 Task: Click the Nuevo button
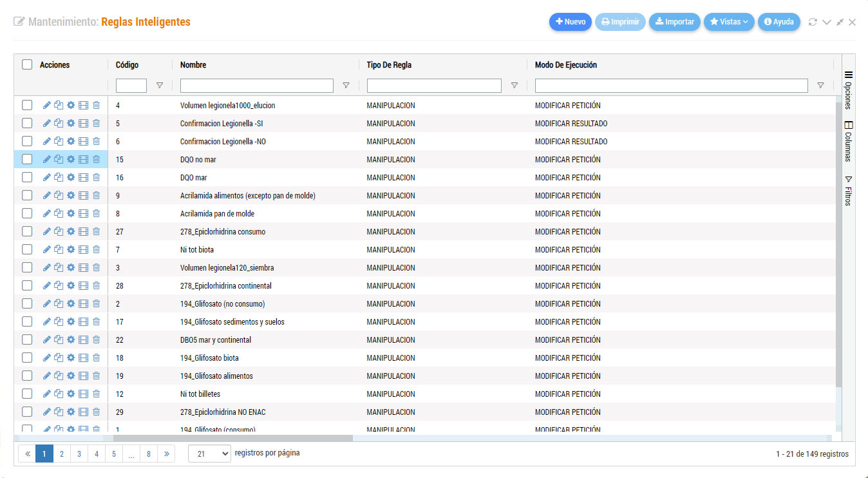click(570, 22)
